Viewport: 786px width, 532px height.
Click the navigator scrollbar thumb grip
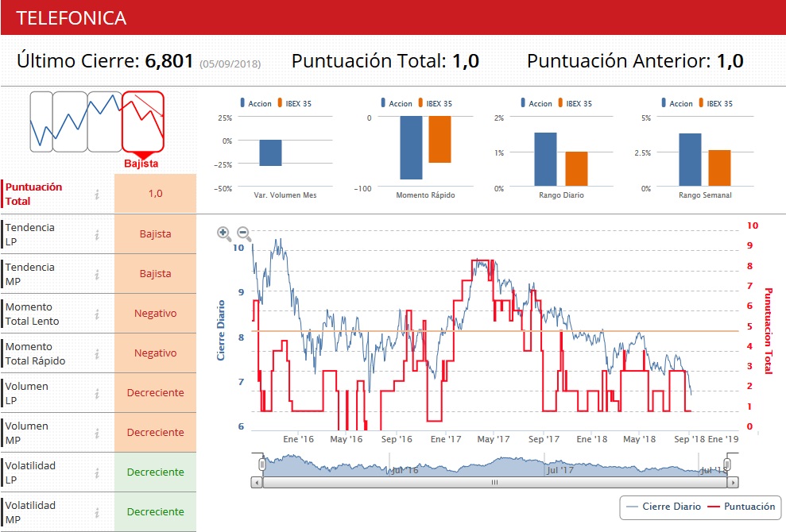[495, 483]
